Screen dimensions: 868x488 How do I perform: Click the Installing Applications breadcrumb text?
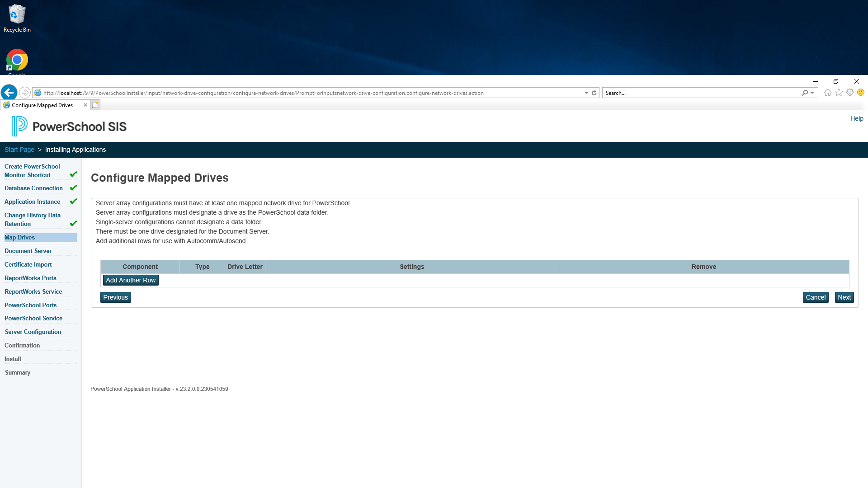tap(75, 150)
